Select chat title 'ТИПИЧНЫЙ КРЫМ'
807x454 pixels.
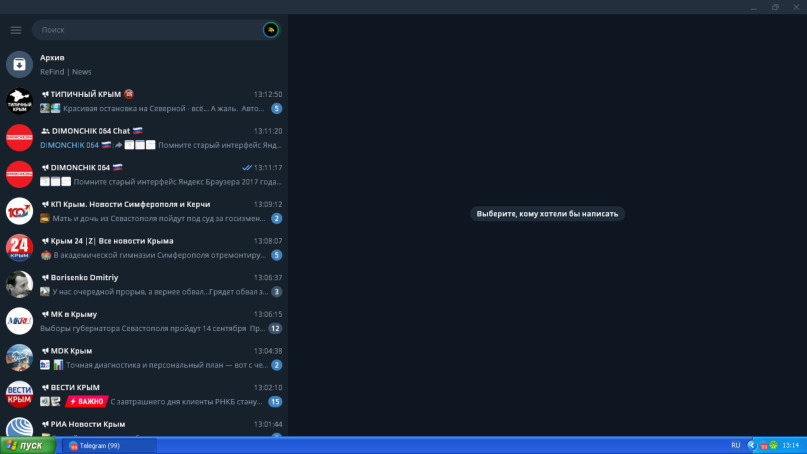tap(85, 94)
